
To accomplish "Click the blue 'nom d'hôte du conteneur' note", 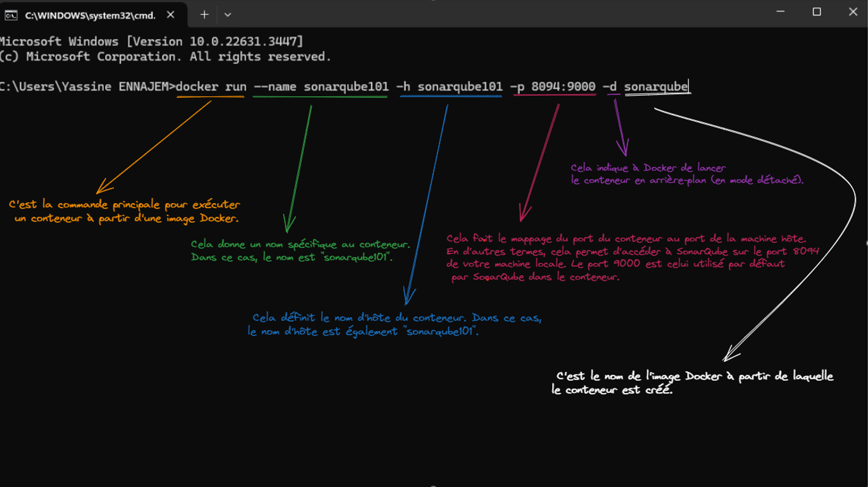I will pyautogui.click(x=394, y=324).
